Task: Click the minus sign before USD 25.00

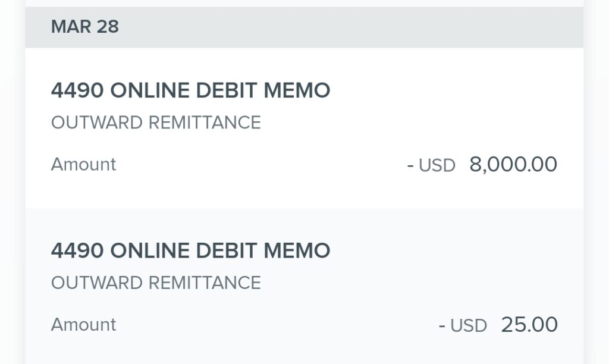Action: click(442, 326)
